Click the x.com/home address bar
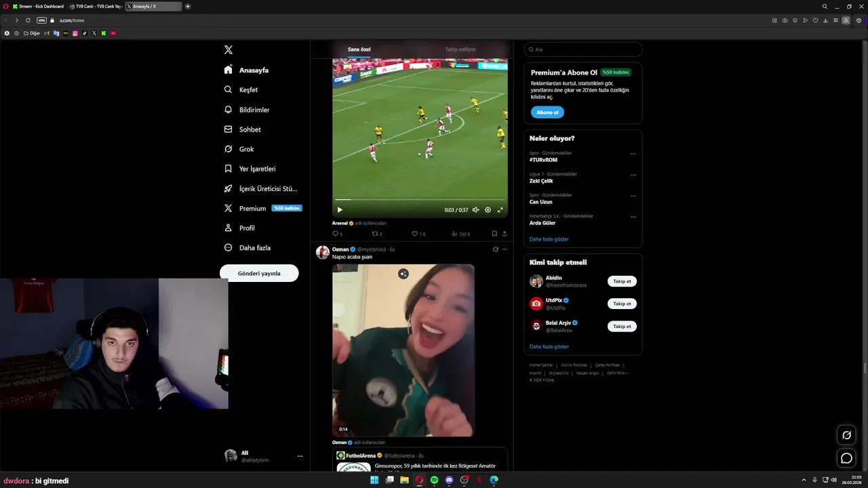Screen dimensions: 868x488 click(72, 20)
